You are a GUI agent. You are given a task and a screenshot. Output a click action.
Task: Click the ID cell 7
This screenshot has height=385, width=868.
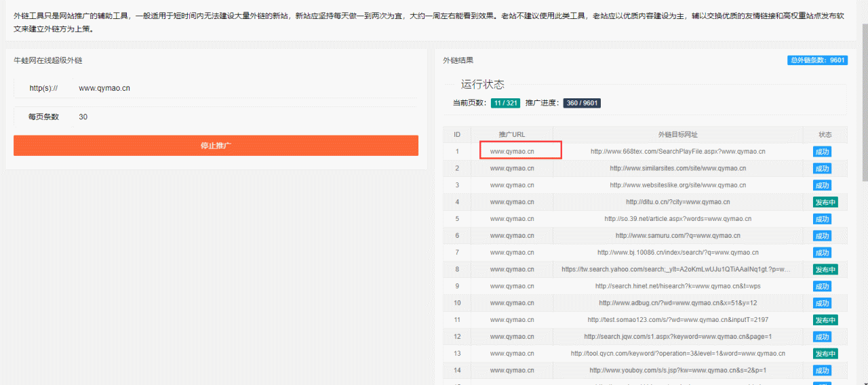click(457, 253)
